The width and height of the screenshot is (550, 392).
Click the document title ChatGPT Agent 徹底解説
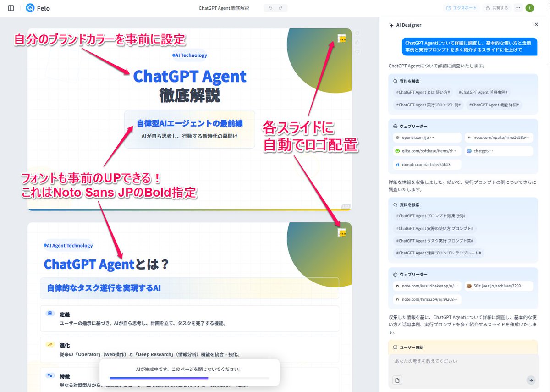(x=224, y=8)
